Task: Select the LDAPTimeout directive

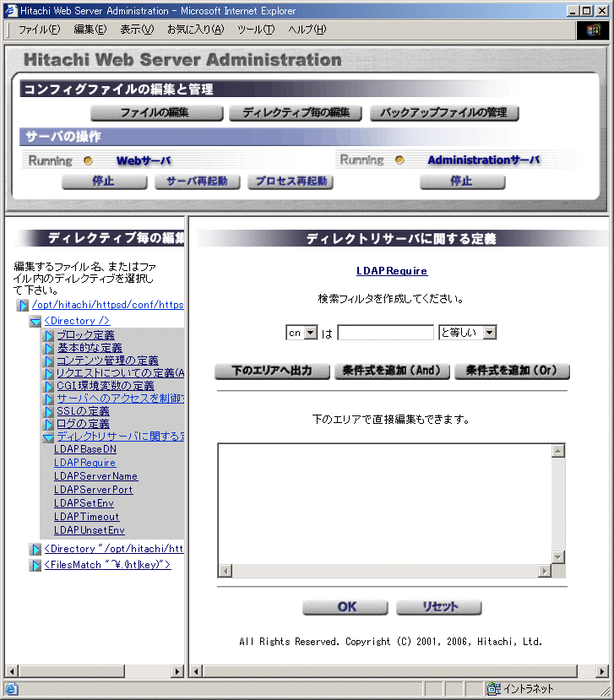Action: (87, 516)
